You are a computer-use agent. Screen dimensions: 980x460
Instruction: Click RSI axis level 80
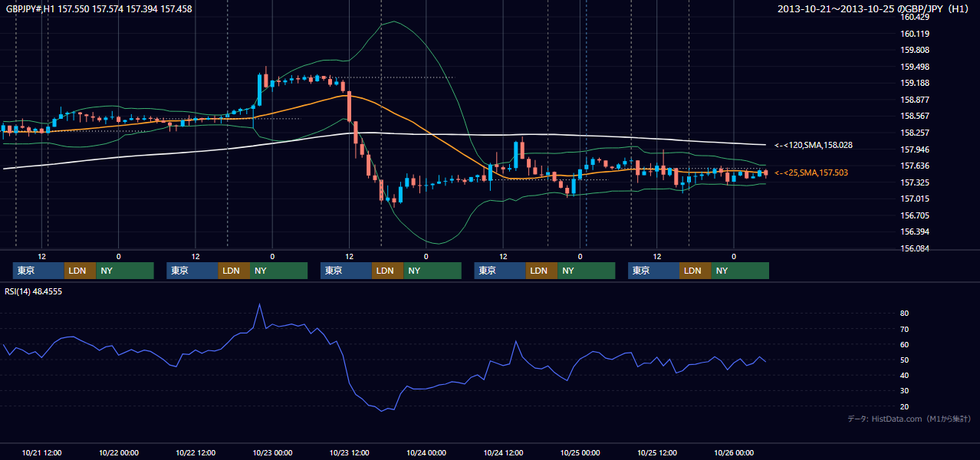click(x=905, y=314)
